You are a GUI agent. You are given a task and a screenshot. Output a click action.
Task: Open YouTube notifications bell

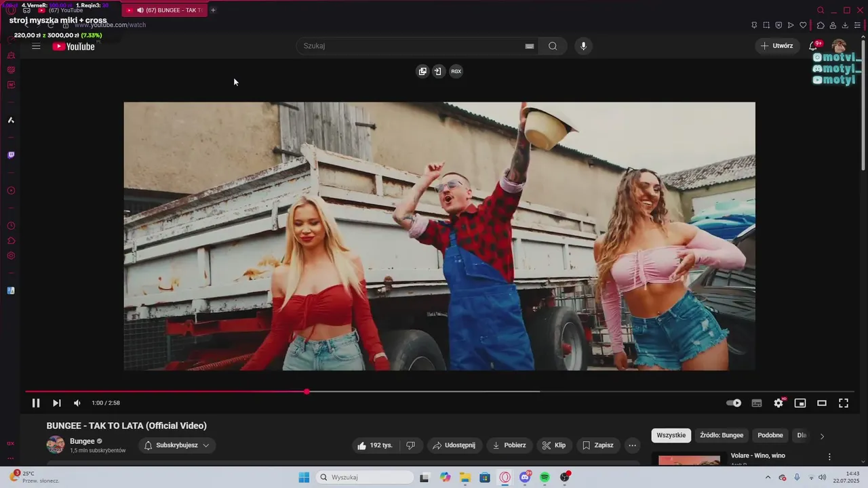pos(813,46)
